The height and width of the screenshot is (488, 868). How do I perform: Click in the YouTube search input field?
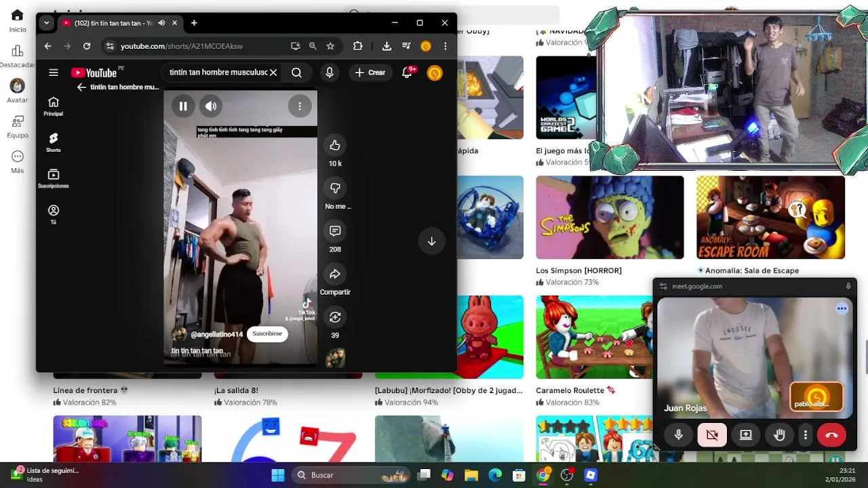(x=217, y=73)
